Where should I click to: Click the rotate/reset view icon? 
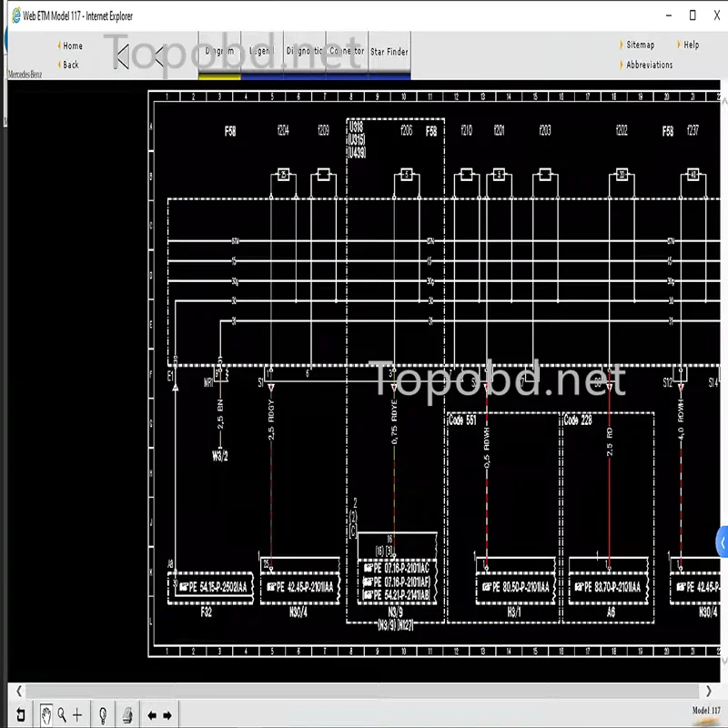click(x=20, y=714)
